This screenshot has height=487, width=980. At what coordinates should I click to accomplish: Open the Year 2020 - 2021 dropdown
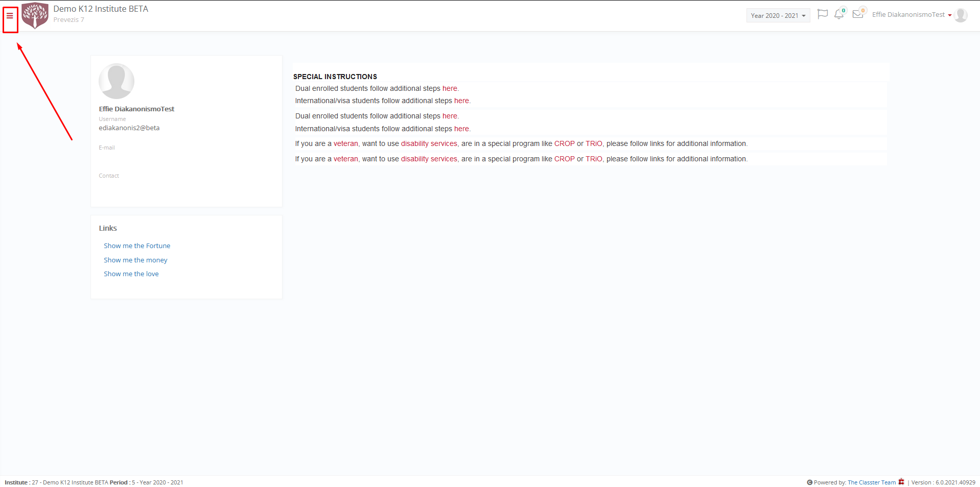778,16
